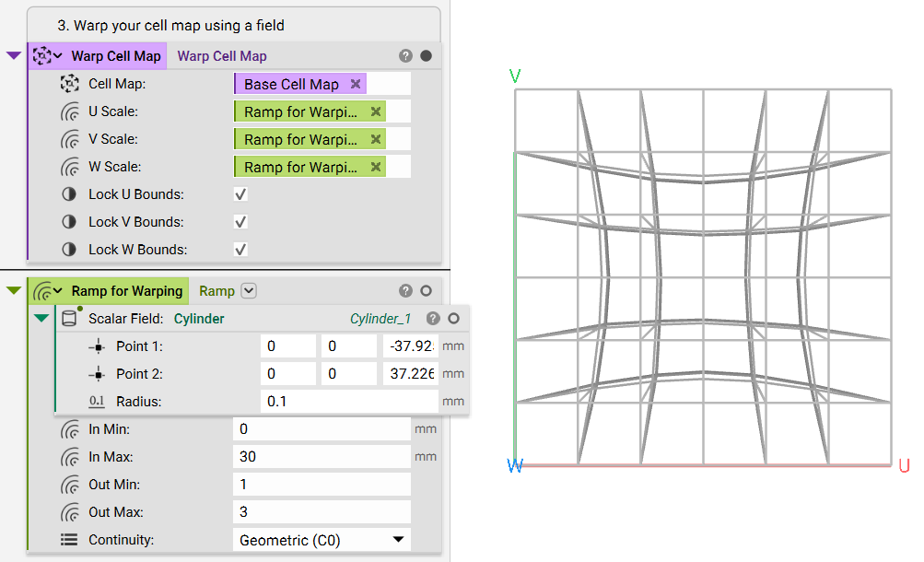Open help for Warp Cell Map block
Screen dimensions: 924x562
coord(405,56)
